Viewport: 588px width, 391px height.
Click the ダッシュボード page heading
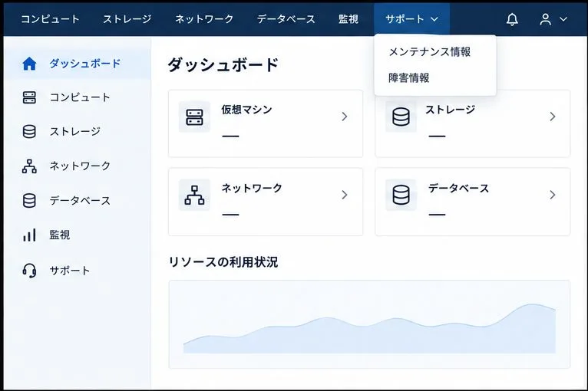pyautogui.click(x=223, y=65)
